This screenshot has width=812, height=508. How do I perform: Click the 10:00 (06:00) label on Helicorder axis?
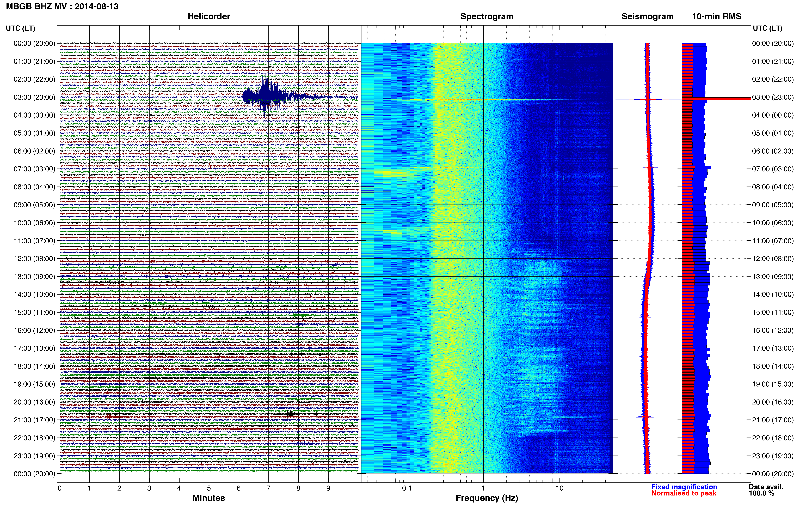[x=34, y=223]
